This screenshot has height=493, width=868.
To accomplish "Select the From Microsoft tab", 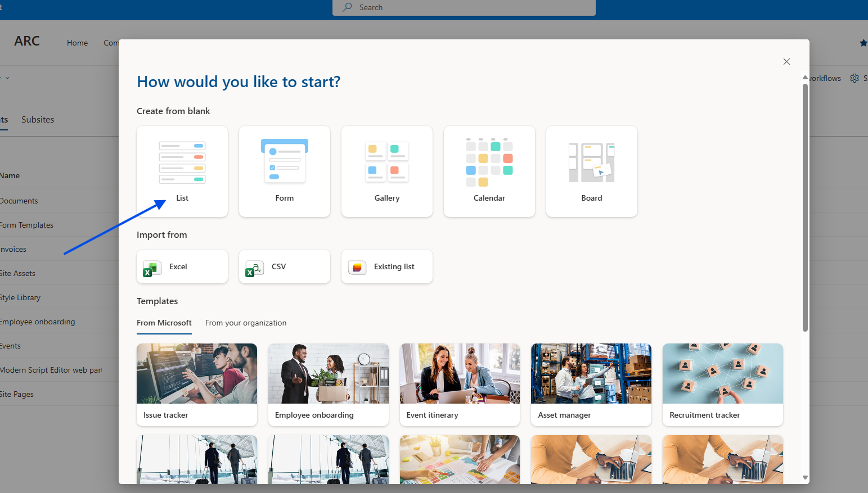I will (164, 323).
